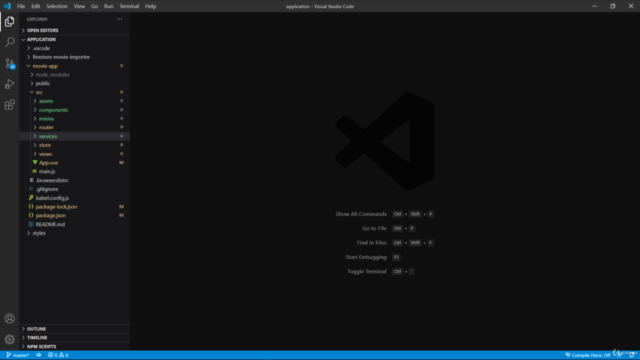Expand the store folder
640x360 pixels.
pyautogui.click(x=75, y=145)
